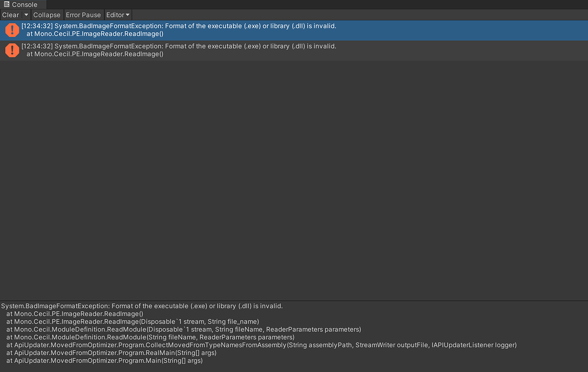Click the empty log list area
This screenshot has width=588, height=372.
[294, 182]
